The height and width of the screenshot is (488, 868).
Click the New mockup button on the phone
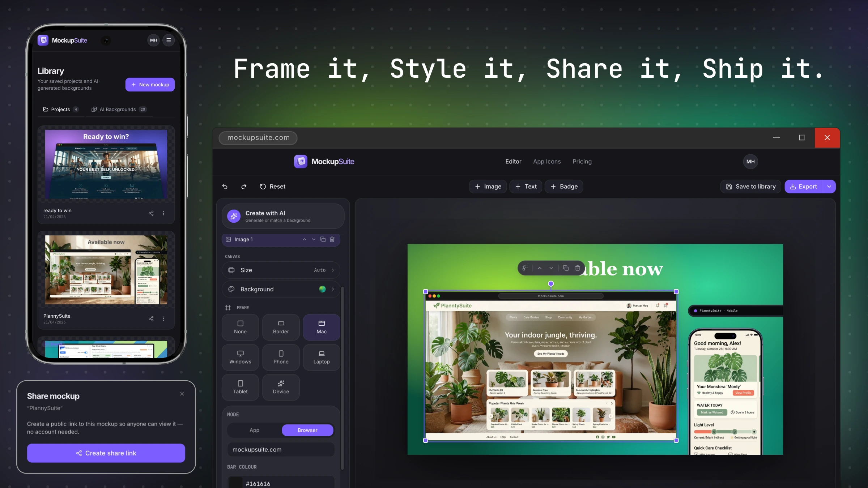tap(150, 85)
